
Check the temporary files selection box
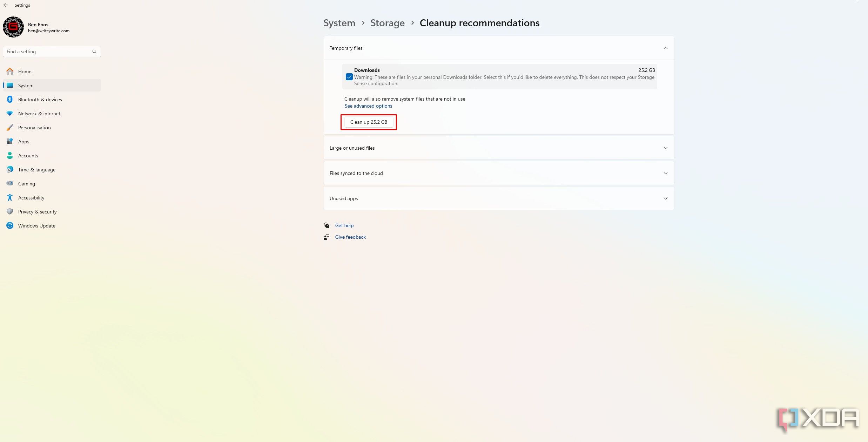click(x=349, y=76)
